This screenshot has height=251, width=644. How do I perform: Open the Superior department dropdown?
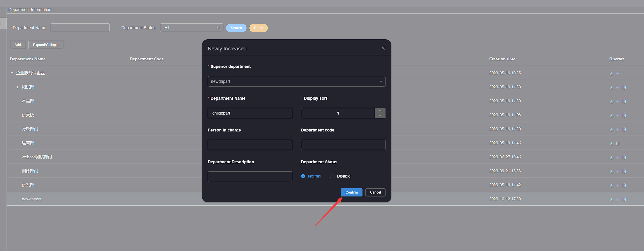(x=296, y=81)
